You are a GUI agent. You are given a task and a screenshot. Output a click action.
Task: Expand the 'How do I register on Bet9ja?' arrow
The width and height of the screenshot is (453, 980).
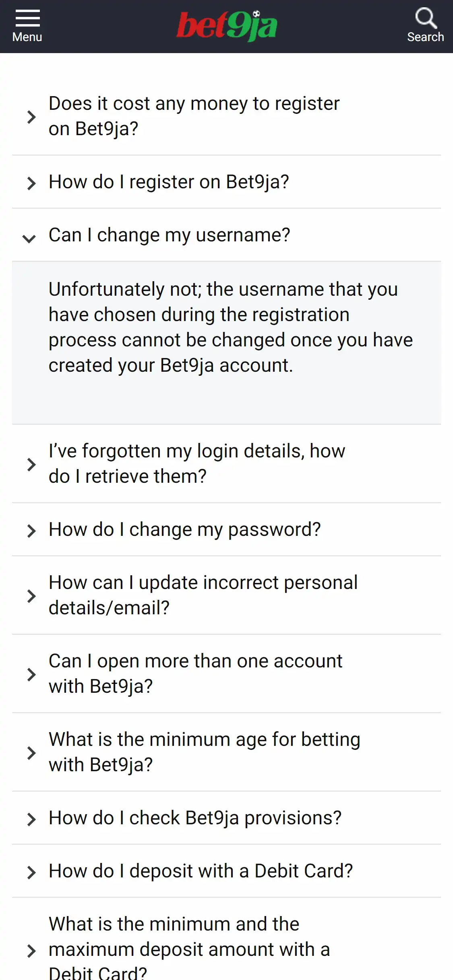pyautogui.click(x=31, y=183)
